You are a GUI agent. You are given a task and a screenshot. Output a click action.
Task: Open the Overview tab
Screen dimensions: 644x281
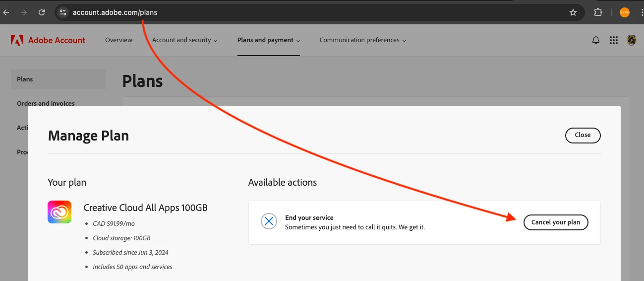tap(118, 40)
